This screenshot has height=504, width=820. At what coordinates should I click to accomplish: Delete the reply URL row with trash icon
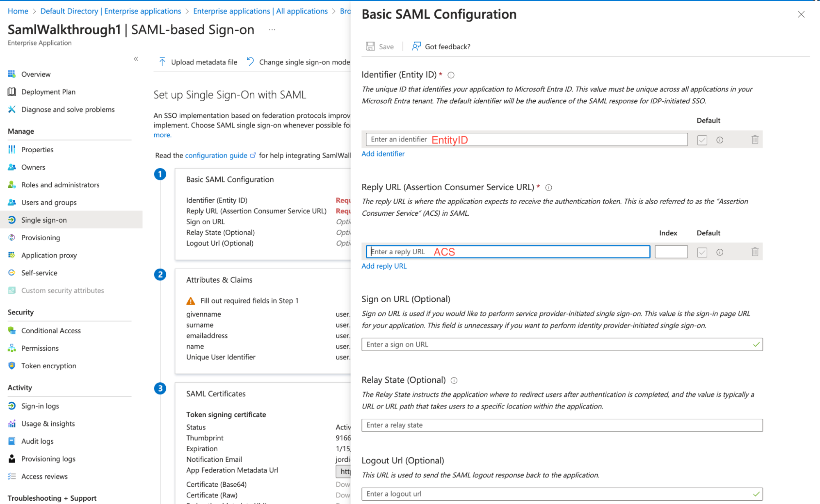755,252
